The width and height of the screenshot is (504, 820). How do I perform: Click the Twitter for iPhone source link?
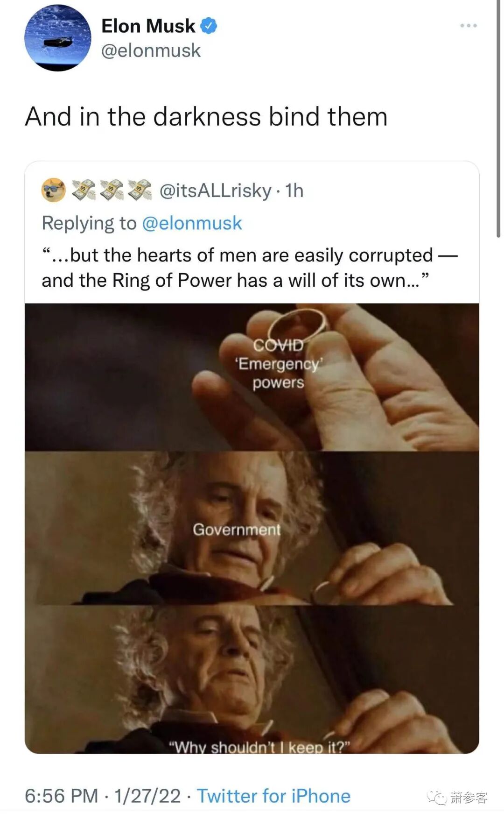point(273,796)
